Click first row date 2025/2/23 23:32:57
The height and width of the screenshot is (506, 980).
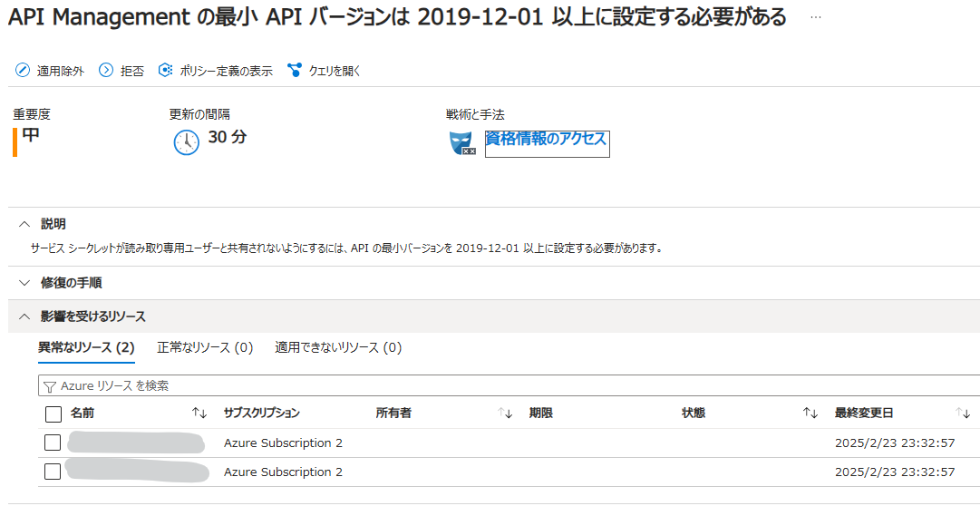[x=895, y=443]
